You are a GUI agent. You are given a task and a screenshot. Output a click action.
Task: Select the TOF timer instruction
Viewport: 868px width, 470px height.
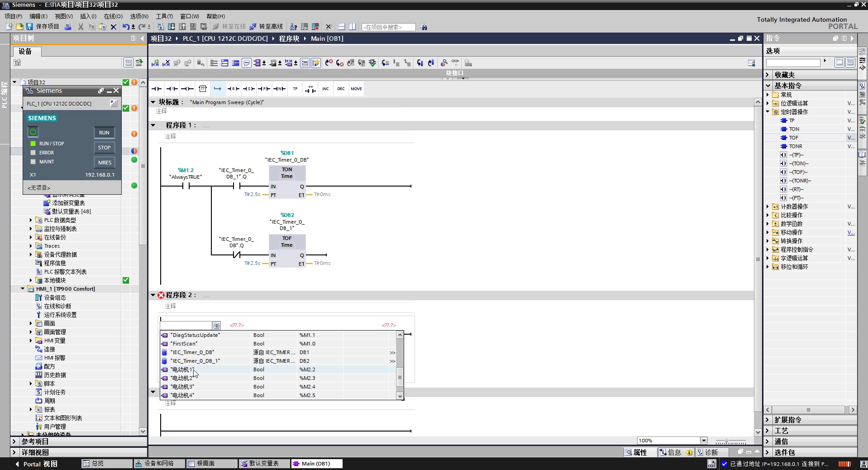[794, 138]
